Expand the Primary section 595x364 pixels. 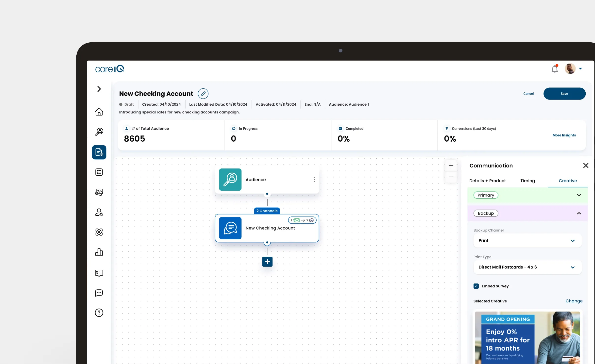(x=527, y=195)
